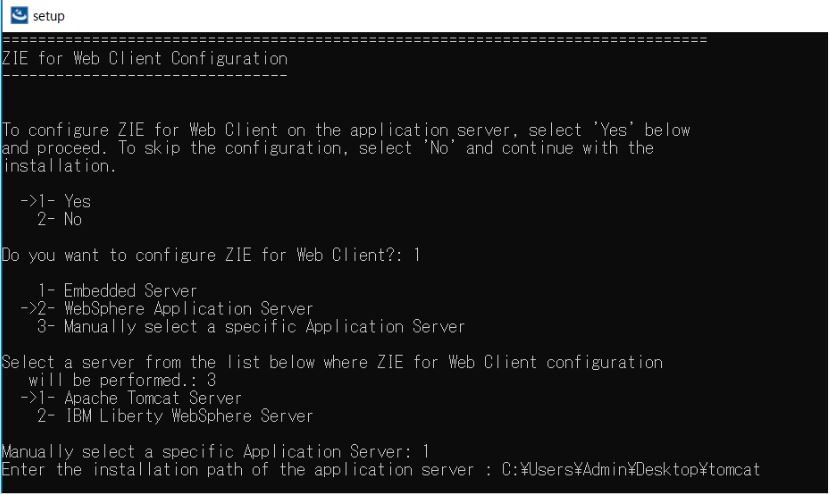The image size is (830, 494).
Task: Click the setup window icon in title bar
Action: point(17,15)
